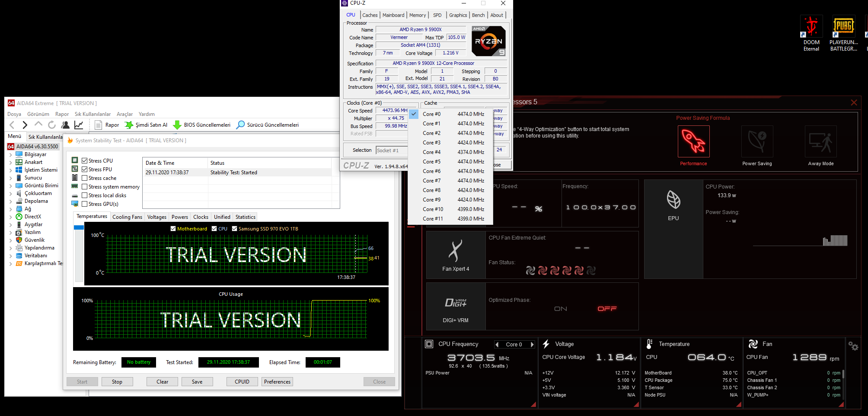Screen dimensions: 868x416
Task: Click Stop button in stability test
Action: click(117, 382)
